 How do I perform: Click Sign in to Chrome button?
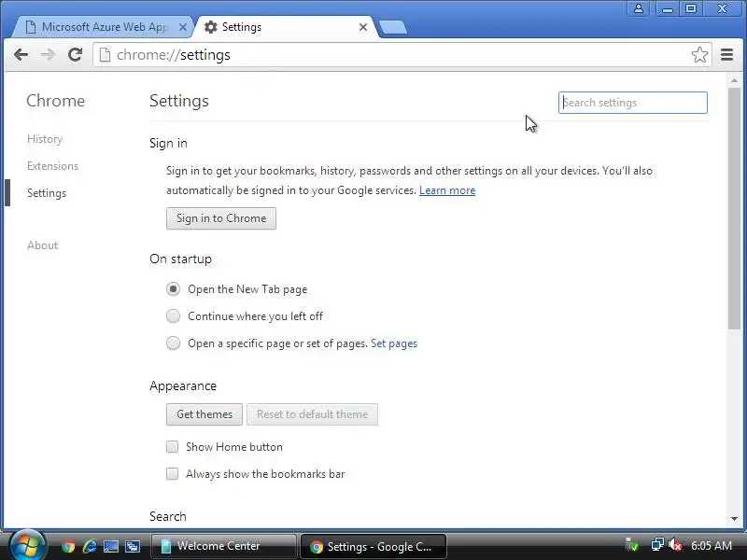click(221, 218)
